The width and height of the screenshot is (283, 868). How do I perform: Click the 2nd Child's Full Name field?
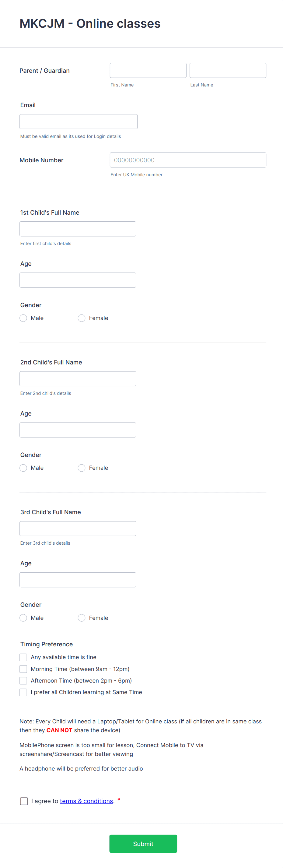coord(78,379)
